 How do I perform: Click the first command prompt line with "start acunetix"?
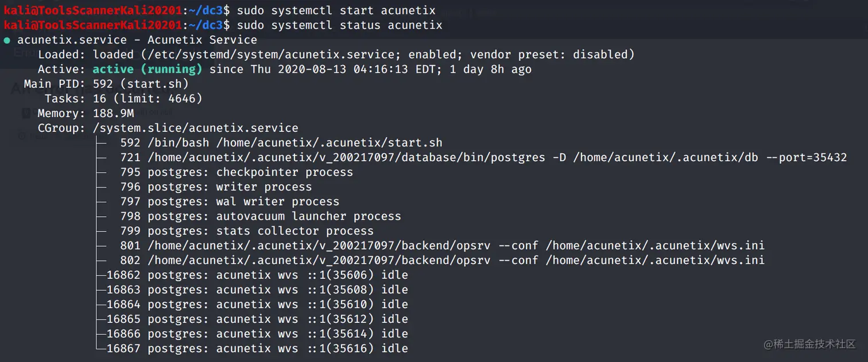[x=336, y=10]
